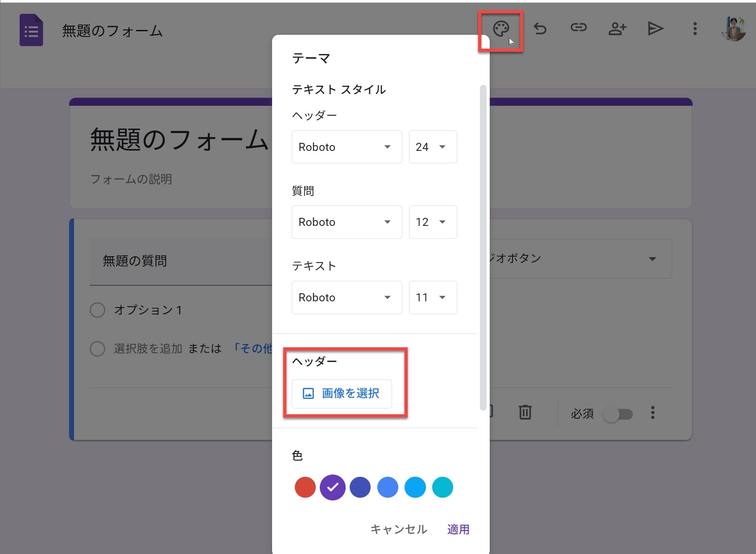Delete the question with the trash icon
Screen dimensions: 756x554
(x=525, y=412)
